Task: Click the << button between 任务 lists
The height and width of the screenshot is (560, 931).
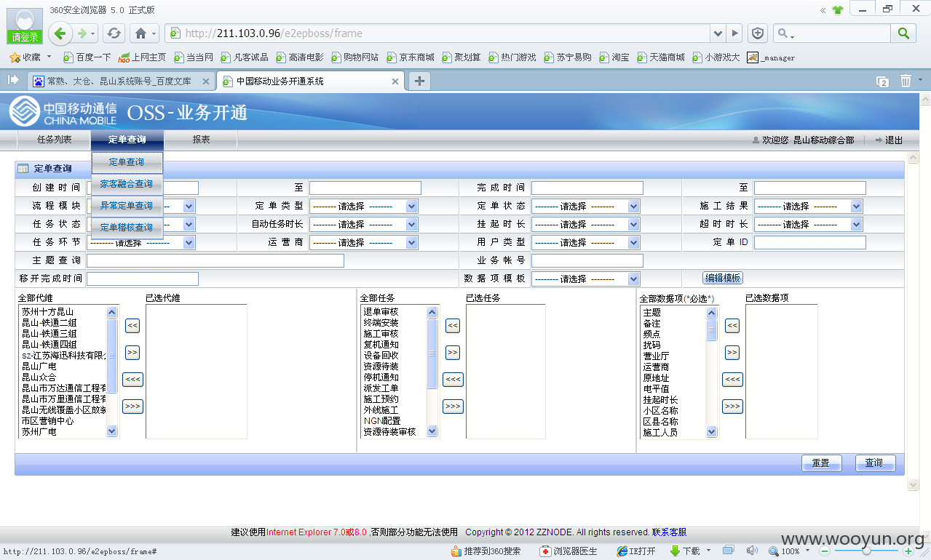Action: point(453,326)
